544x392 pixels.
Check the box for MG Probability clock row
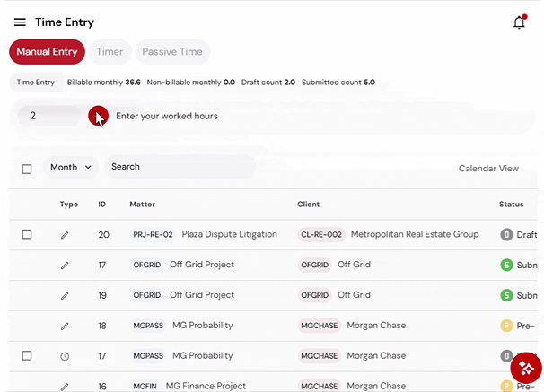(x=27, y=355)
